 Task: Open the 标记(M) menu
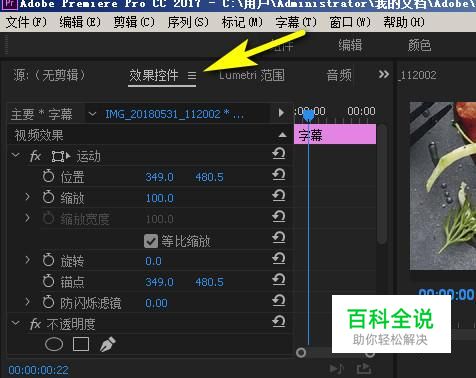242,22
